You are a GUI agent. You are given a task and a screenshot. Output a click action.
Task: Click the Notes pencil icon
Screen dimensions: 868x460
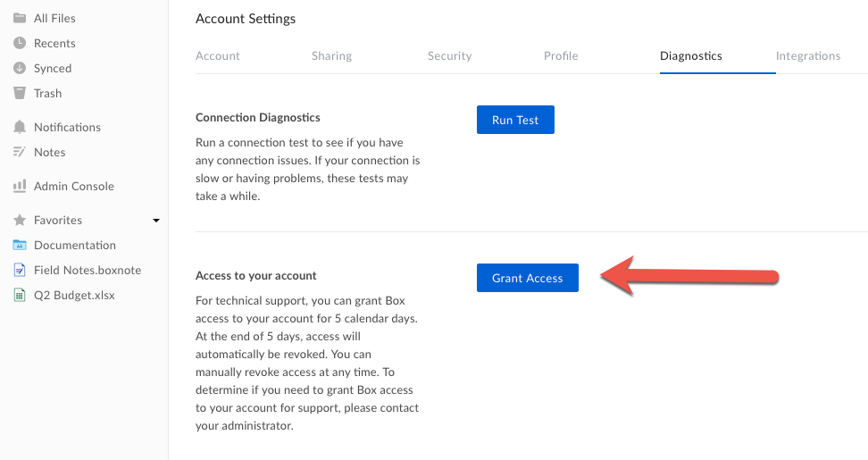coord(20,152)
